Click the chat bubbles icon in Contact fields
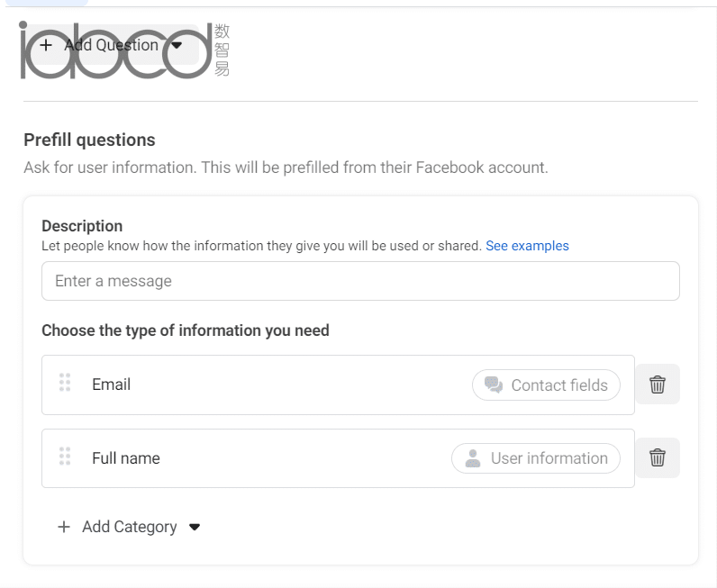The height and width of the screenshot is (588, 717). click(494, 385)
